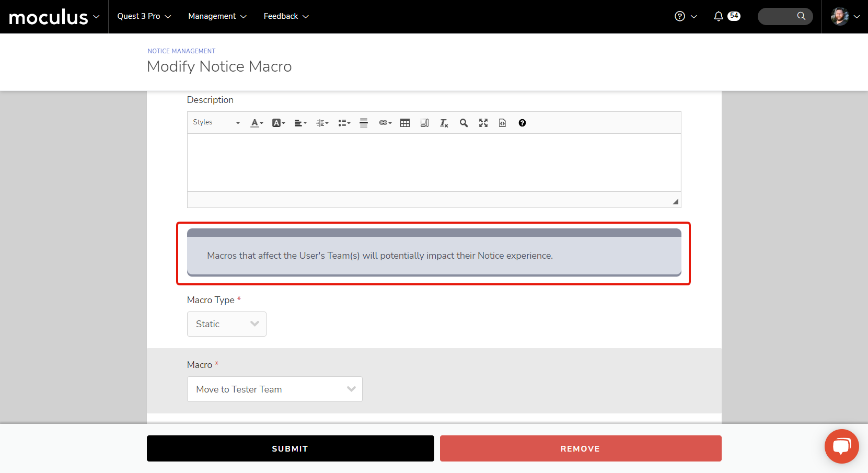Maximize the description editor
This screenshot has width=868, height=473.
point(483,123)
